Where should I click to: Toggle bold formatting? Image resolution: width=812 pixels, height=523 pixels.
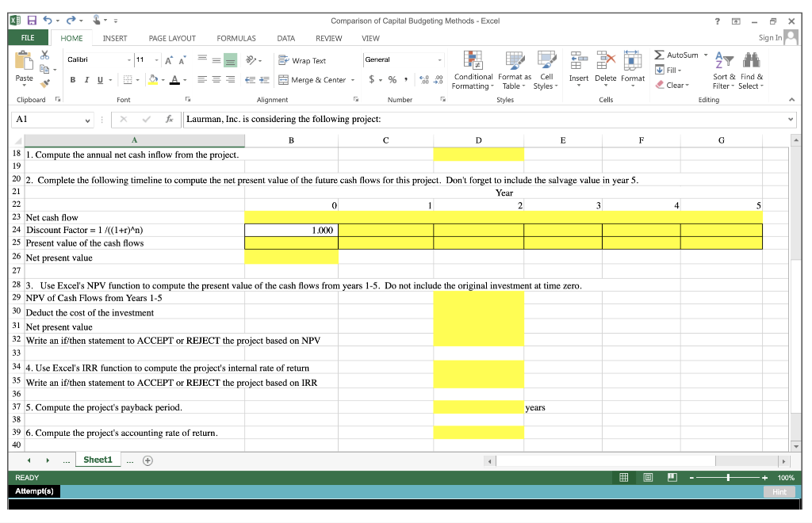coord(71,81)
